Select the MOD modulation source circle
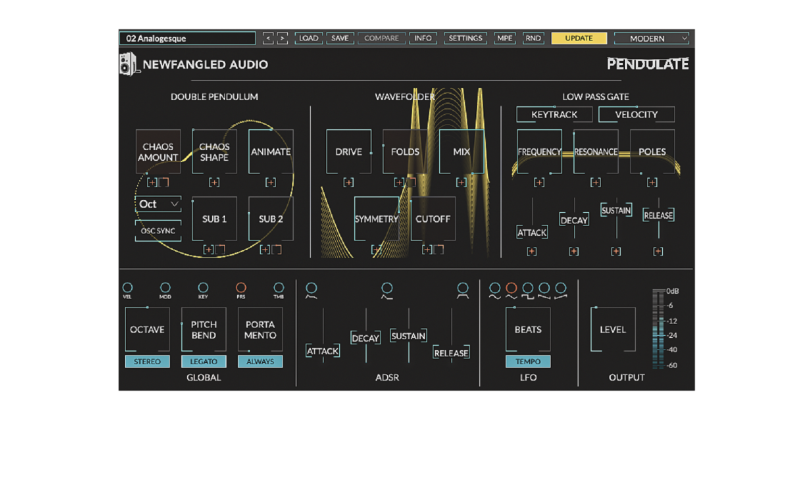The width and height of the screenshot is (800, 500). coord(165,288)
